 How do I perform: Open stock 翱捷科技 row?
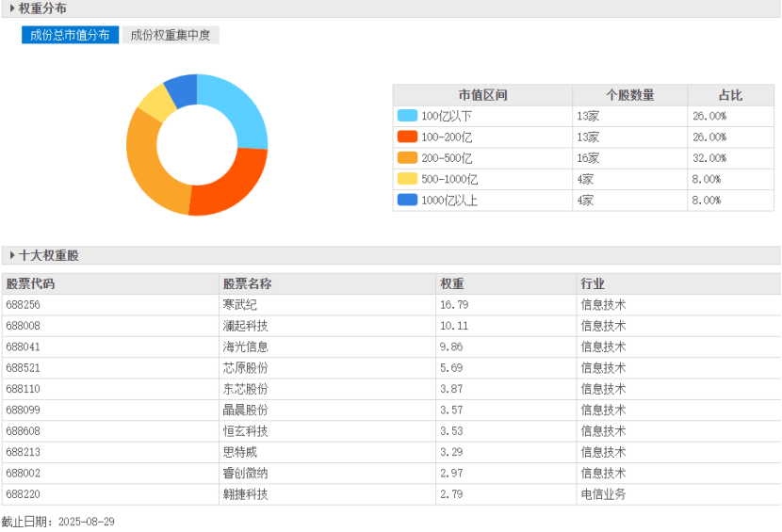(245, 494)
